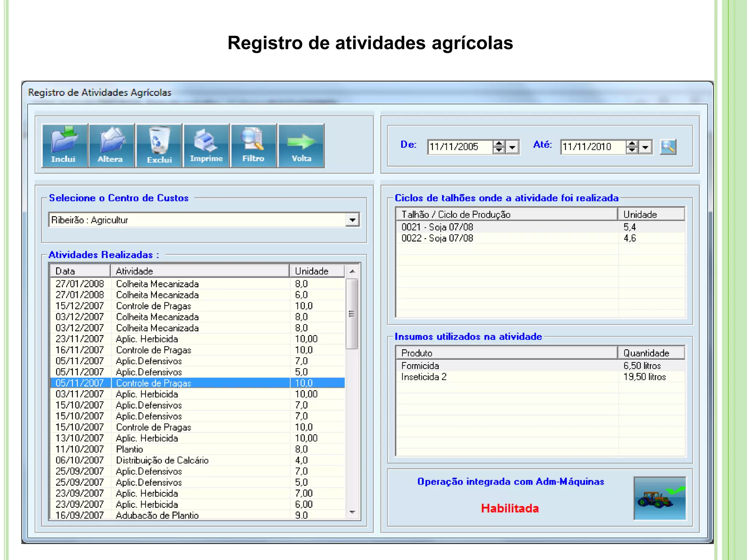Sort by the Data column header
The width and height of the screenshot is (747, 560).
pos(80,271)
